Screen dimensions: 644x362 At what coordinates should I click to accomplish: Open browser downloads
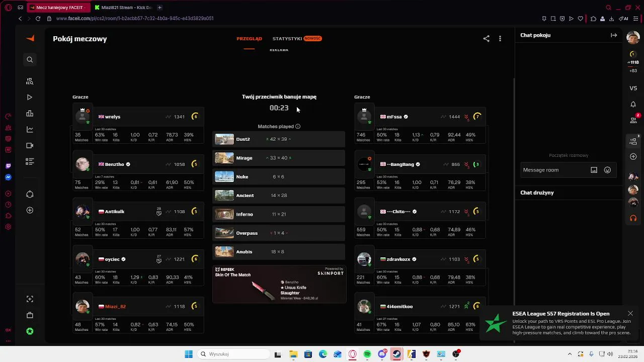(x=611, y=19)
